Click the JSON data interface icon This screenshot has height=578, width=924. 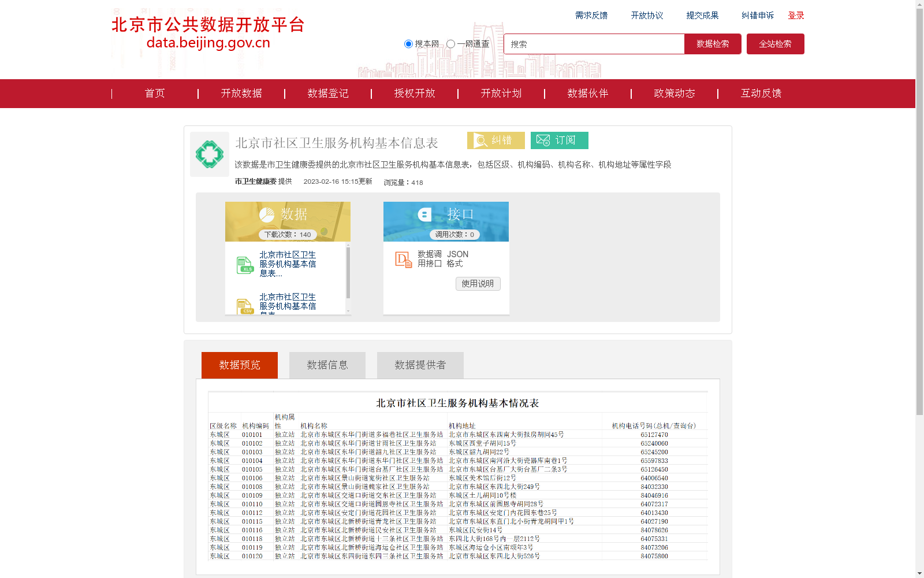404,260
